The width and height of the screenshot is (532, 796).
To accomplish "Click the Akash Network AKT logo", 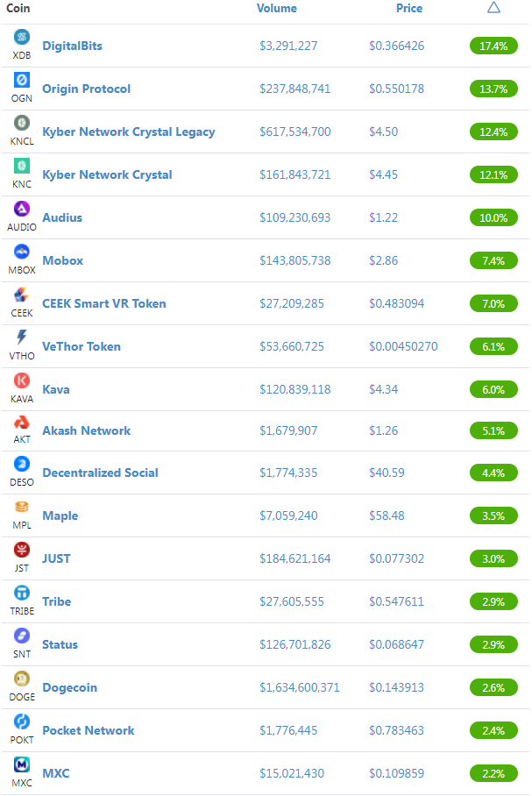I will 21,422.
